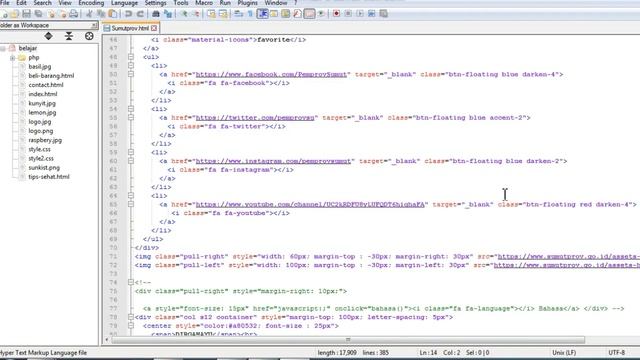The width and height of the screenshot is (640, 360).
Task: Start macro recording with red dot icon
Action: (336, 14)
